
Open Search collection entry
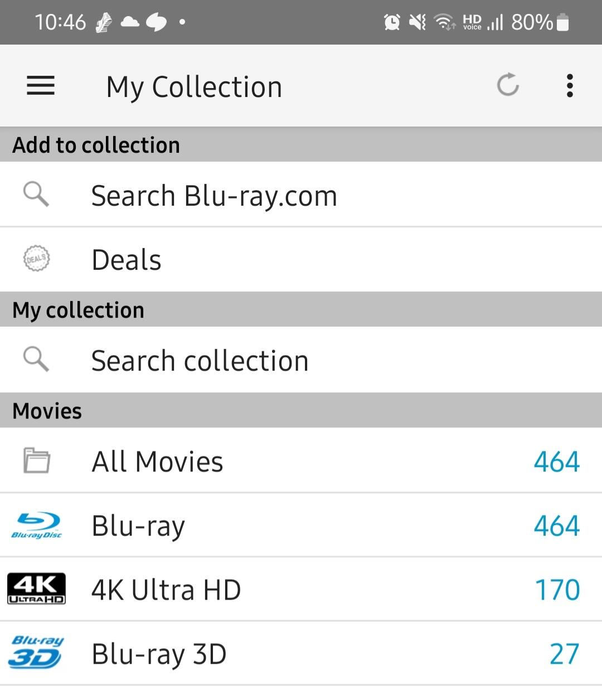tap(301, 359)
